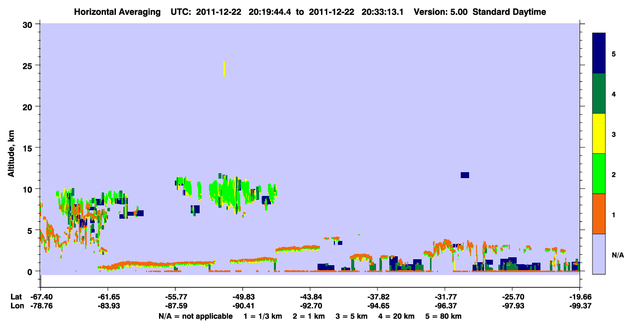Click the 'Lon' row label
This screenshot has height=330, width=644.
17,306
